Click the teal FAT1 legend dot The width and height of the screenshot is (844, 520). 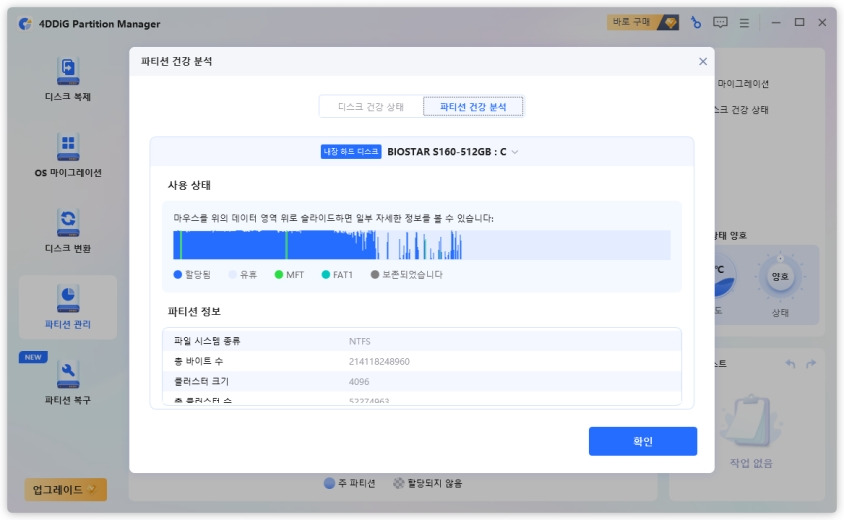tap(326, 275)
